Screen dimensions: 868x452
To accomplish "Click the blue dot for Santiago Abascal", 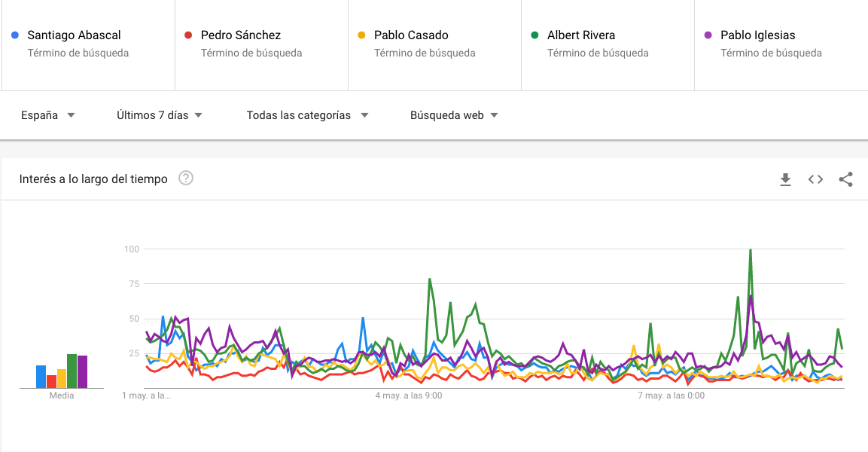I will (16, 35).
